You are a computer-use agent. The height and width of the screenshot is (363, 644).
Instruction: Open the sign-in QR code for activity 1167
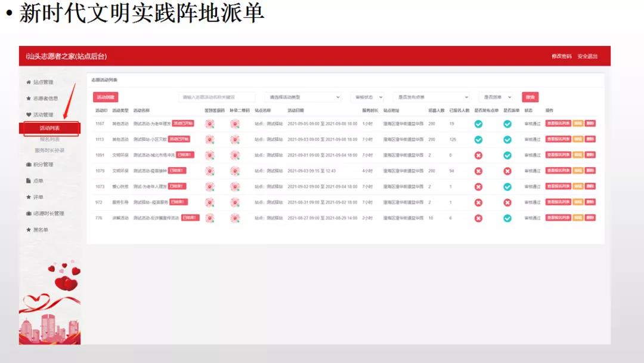coord(210,124)
